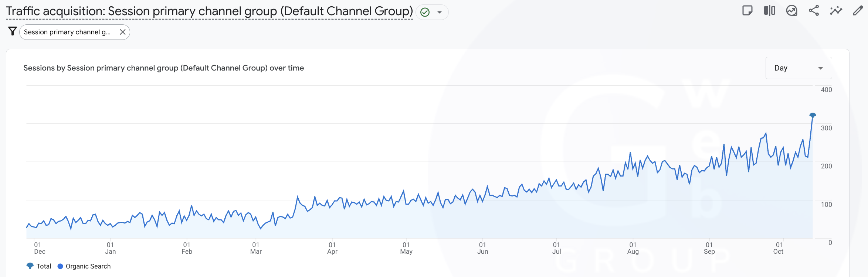The image size is (868, 277).
Task: Customize report using the pencil icon
Action: point(858,11)
